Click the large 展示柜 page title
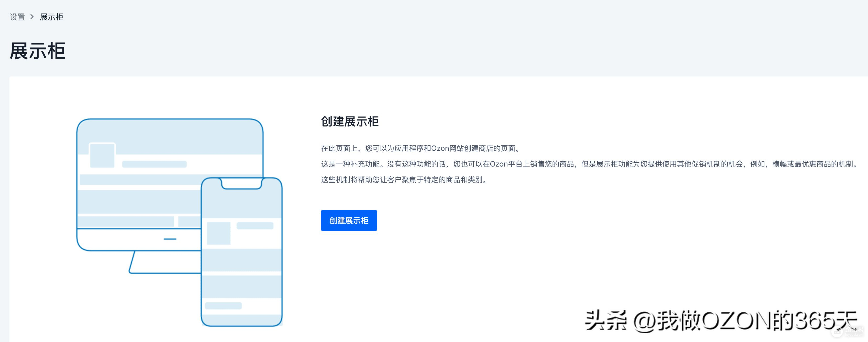The height and width of the screenshot is (342, 868). click(37, 51)
